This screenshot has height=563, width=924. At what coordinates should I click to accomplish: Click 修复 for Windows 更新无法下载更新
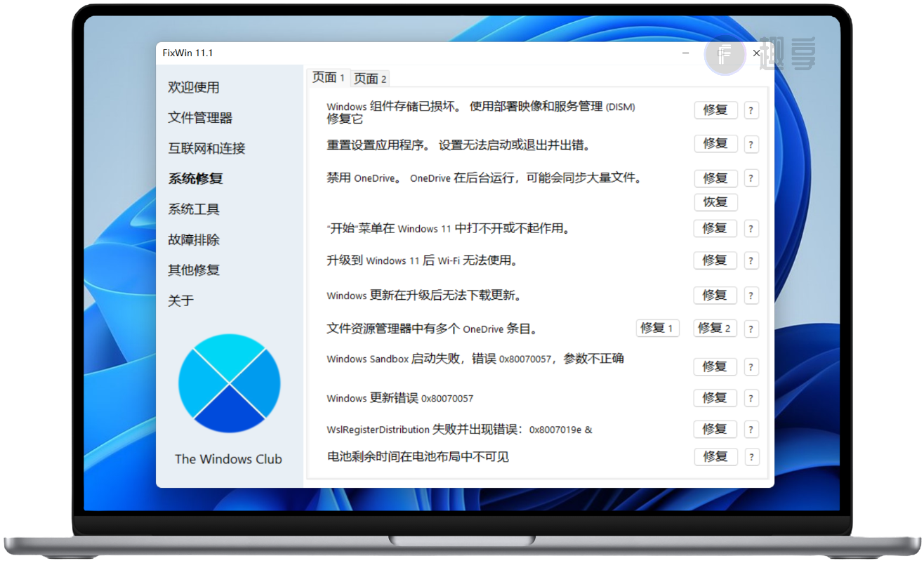pos(715,296)
